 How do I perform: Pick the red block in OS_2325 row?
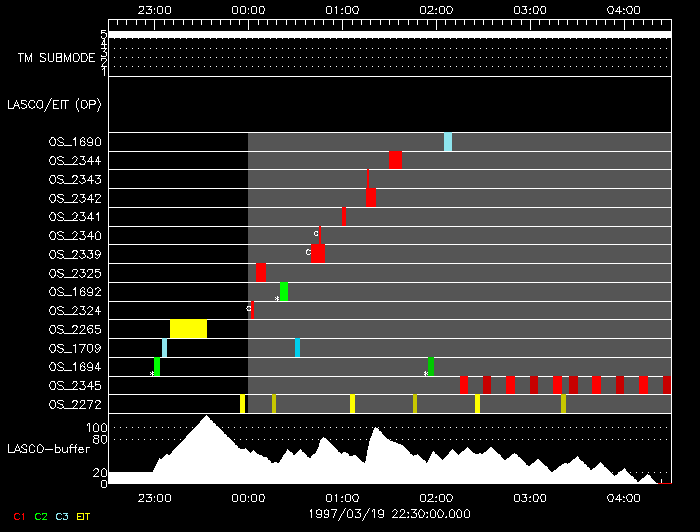pyautogui.click(x=261, y=273)
